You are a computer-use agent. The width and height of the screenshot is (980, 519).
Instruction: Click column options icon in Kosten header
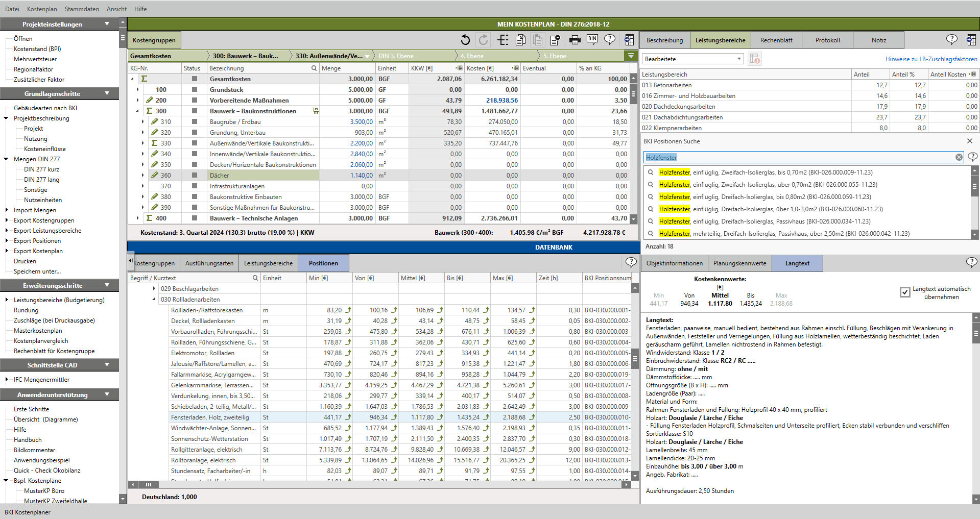point(515,68)
